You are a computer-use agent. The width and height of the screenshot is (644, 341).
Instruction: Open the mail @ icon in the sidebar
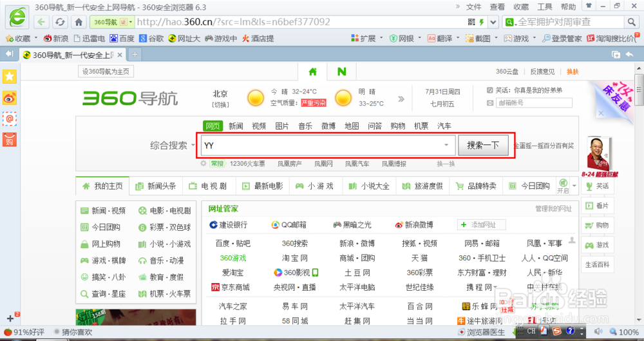click(10, 119)
